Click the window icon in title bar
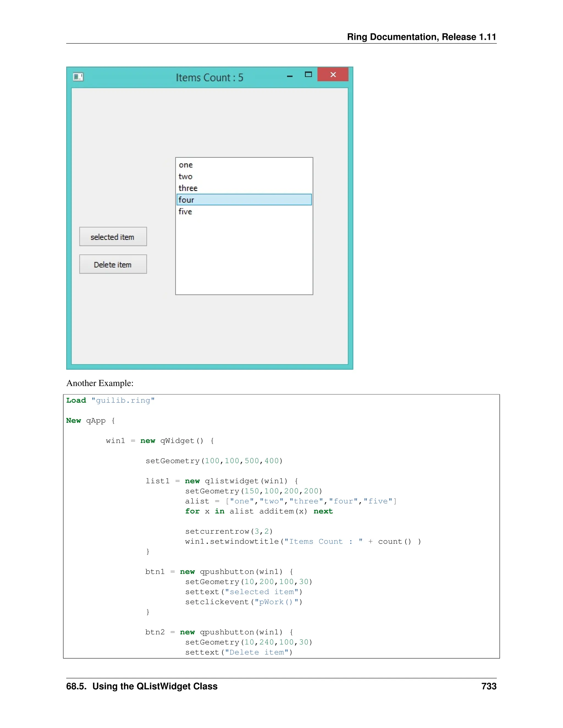Viewport: 563px width, 728px height. pyautogui.click(x=78, y=77)
